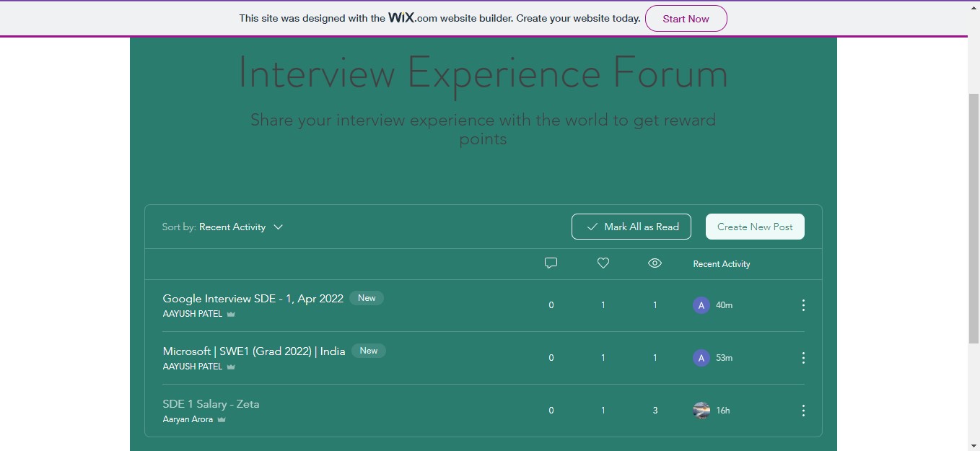Viewport: 980px width, 451px height.
Task: Click the scrollbar down arrow
Action: click(x=974, y=445)
